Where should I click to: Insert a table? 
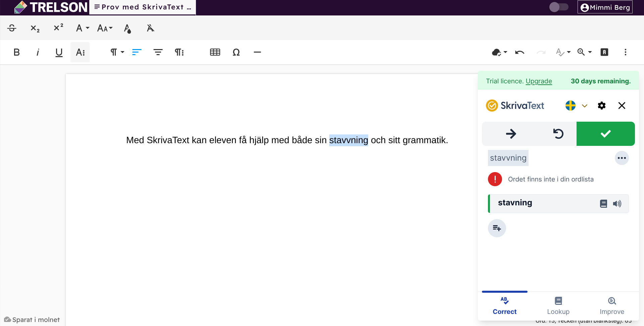[215, 52]
